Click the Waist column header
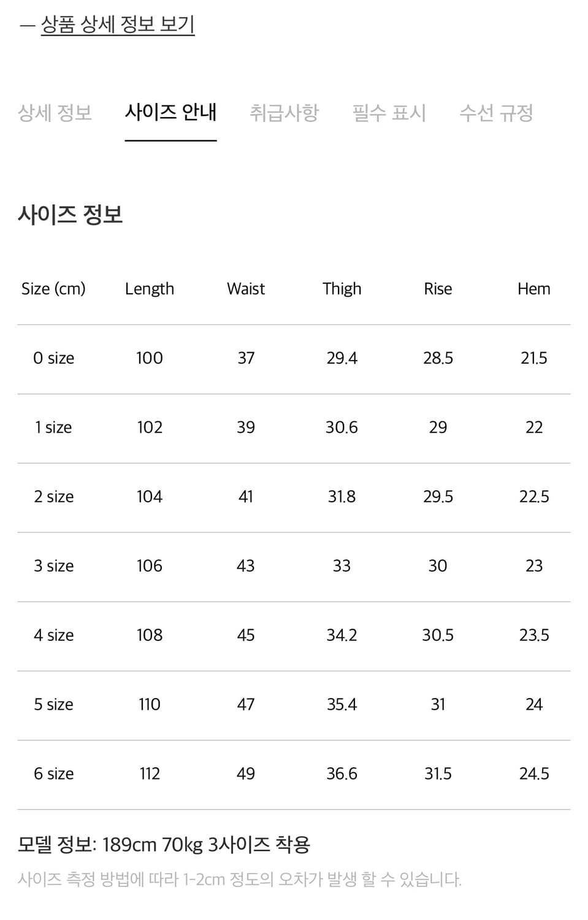Image resolution: width=588 pixels, height=920 pixels. pos(245,288)
